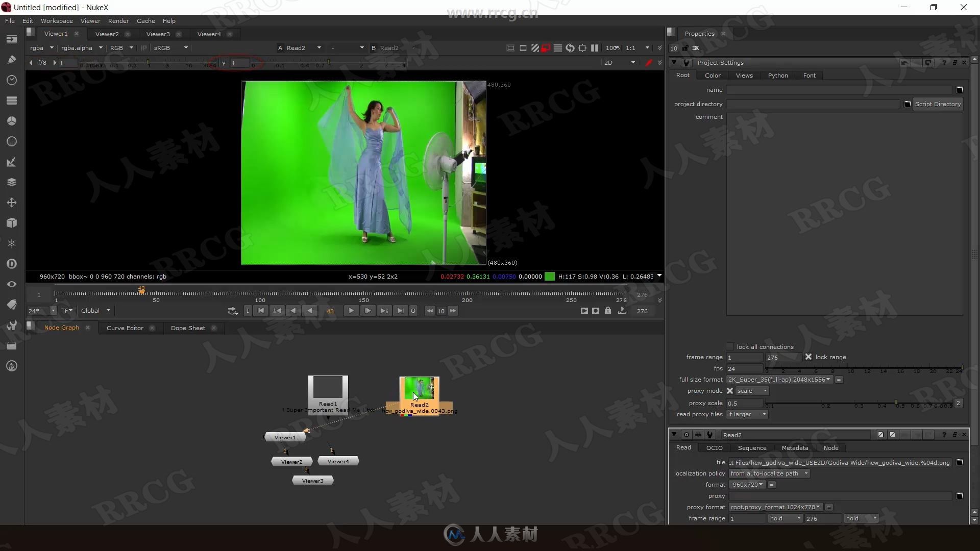Open file browser for Read2 file path
The height and width of the screenshot is (551, 980).
coord(960,462)
